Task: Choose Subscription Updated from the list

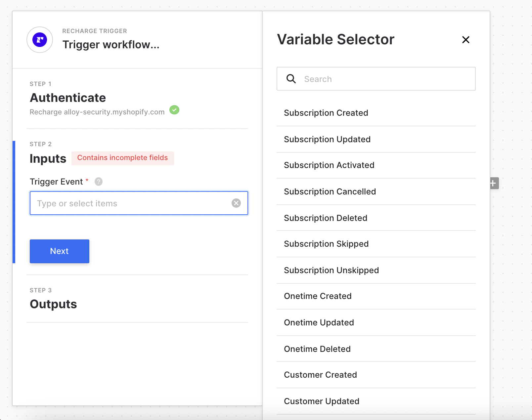Action: click(x=327, y=140)
